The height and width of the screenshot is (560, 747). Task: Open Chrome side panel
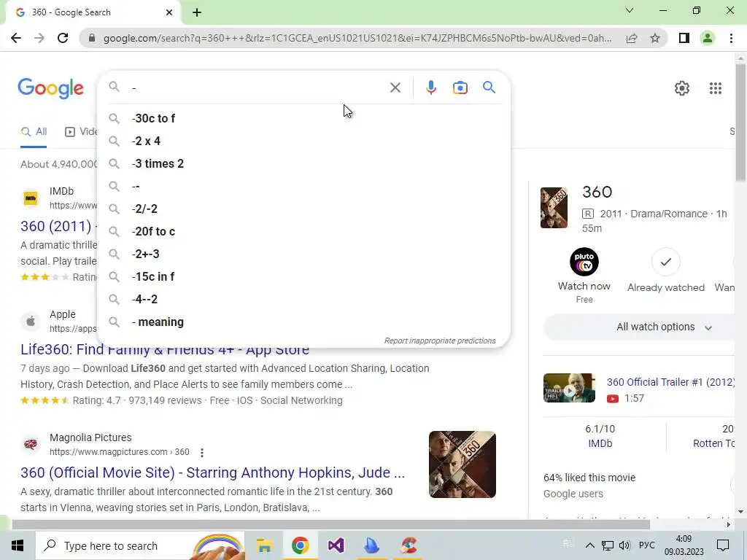pos(684,38)
